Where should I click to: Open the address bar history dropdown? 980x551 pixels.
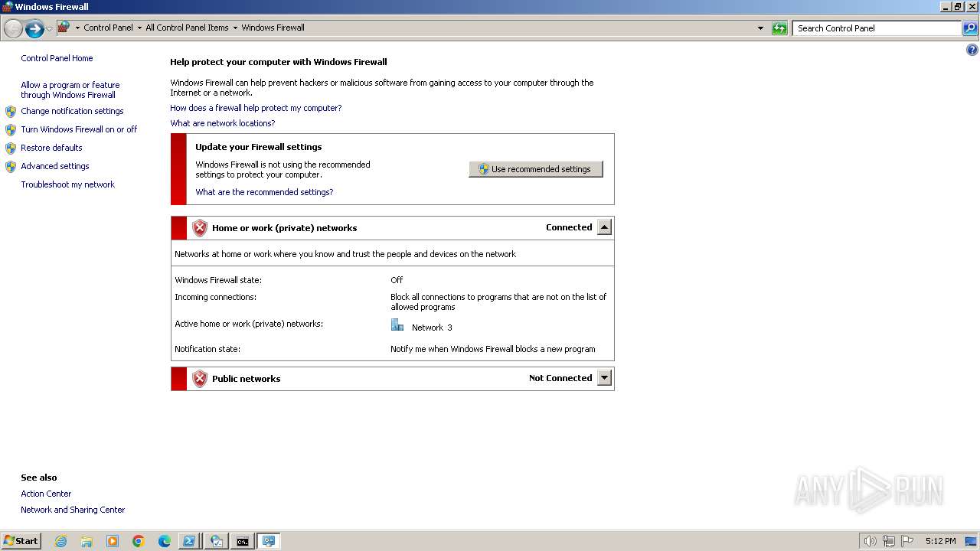pyautogui.click(x=760, y=28)
